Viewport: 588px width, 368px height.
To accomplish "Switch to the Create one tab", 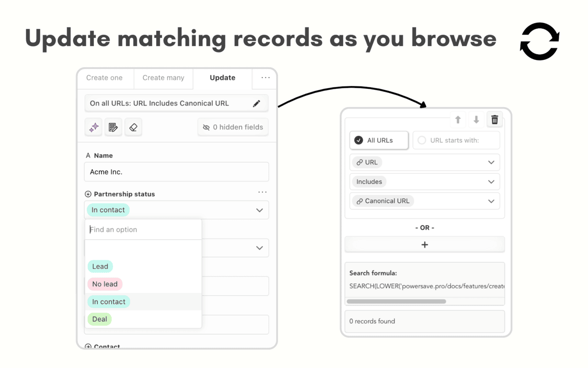I will point(105,78).
